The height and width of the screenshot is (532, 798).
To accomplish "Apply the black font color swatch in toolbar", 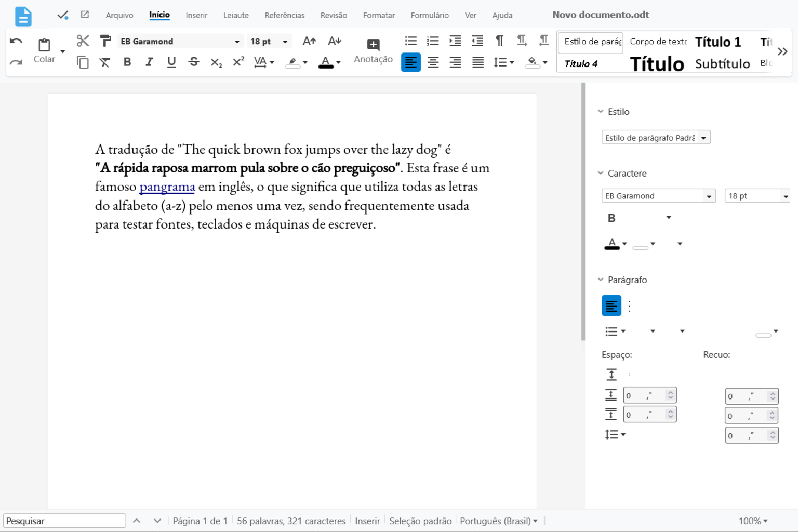I will pos(325,62).
